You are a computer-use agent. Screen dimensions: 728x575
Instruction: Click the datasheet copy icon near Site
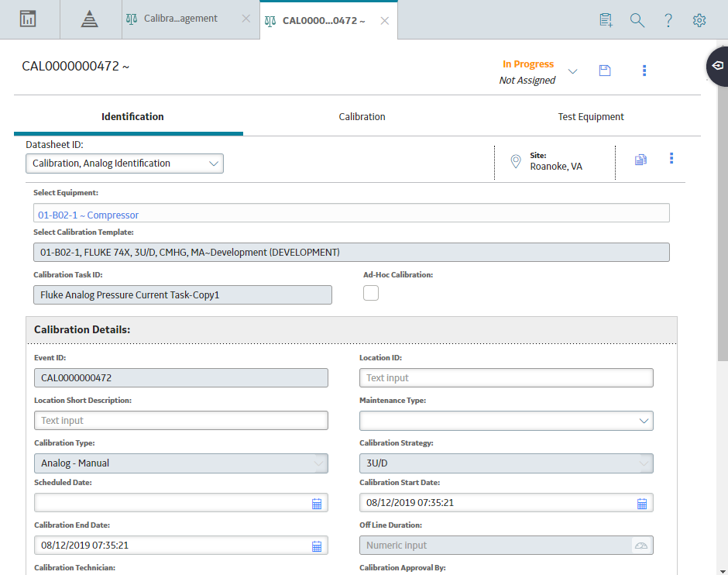tap(640, 160)
